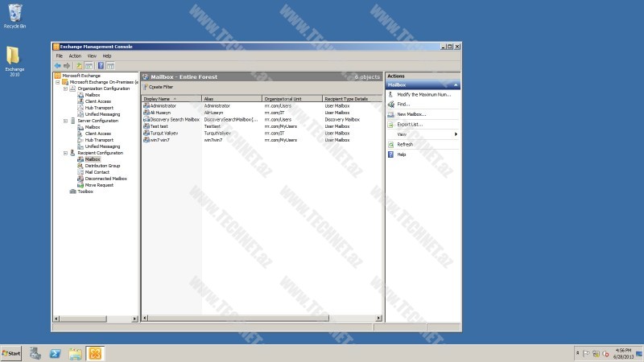Open the File menu
The width and height of the screenshot is (644, 362).
coord(59,56)
